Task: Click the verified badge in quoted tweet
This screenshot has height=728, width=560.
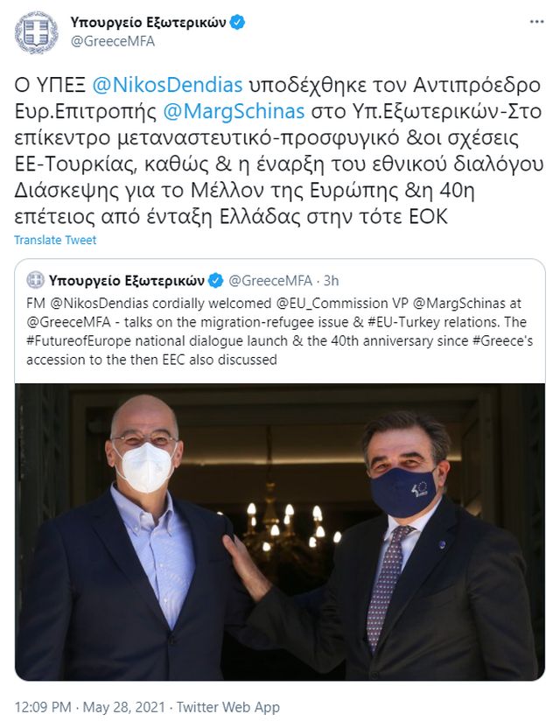Action: 216,280
